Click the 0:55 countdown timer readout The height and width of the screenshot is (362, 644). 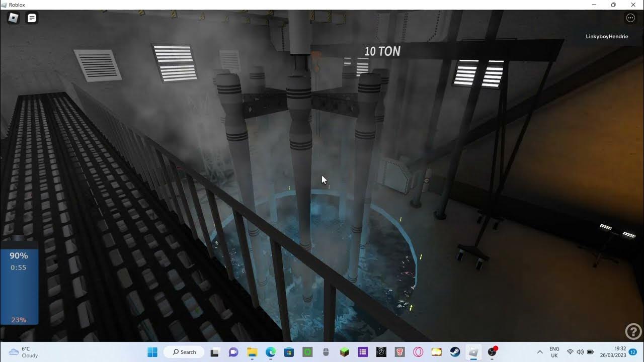[x=19, y=267]
